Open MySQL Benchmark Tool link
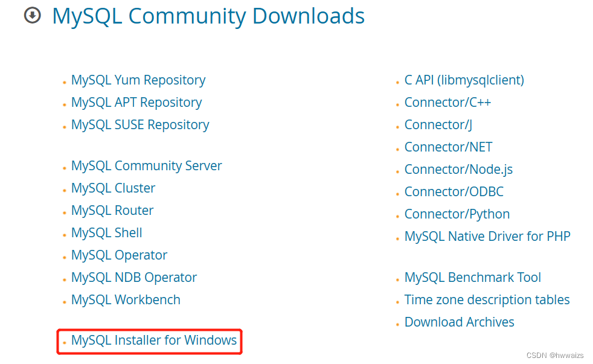The image size is (593, 364). coord(473,278)
